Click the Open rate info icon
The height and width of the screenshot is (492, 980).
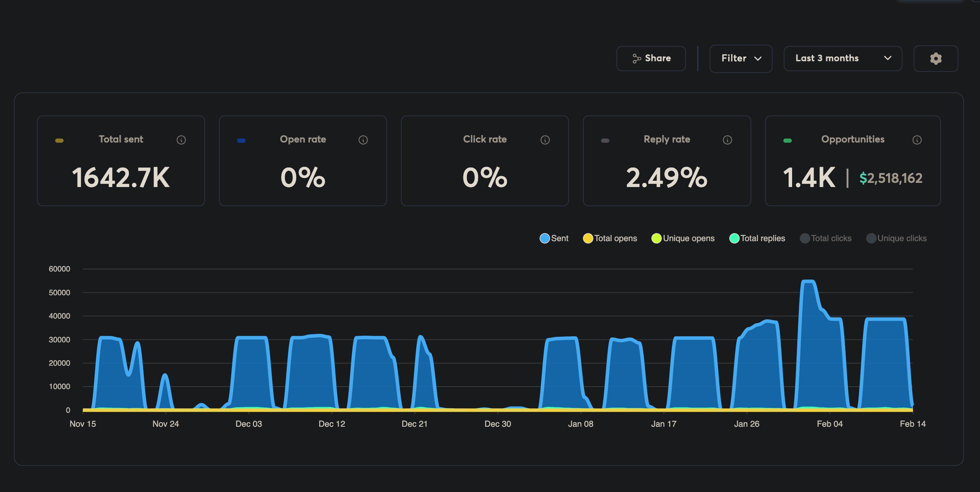tap(363, 140)
